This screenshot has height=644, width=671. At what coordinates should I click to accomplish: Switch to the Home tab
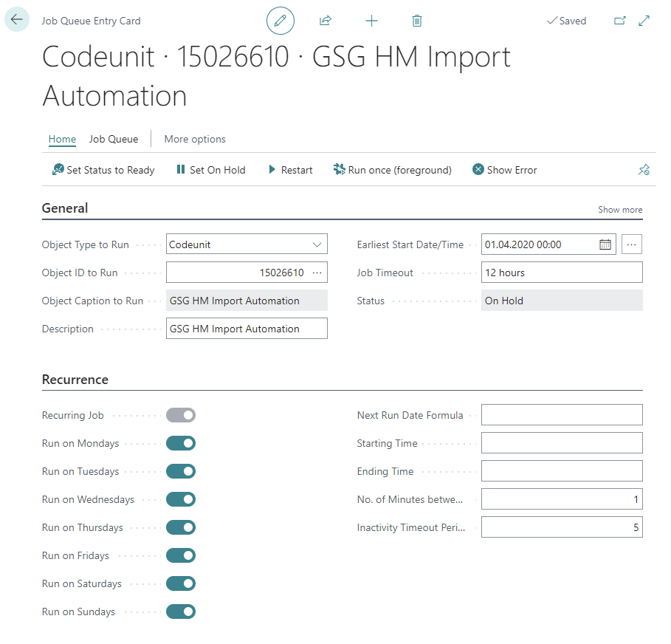[62, 139]
